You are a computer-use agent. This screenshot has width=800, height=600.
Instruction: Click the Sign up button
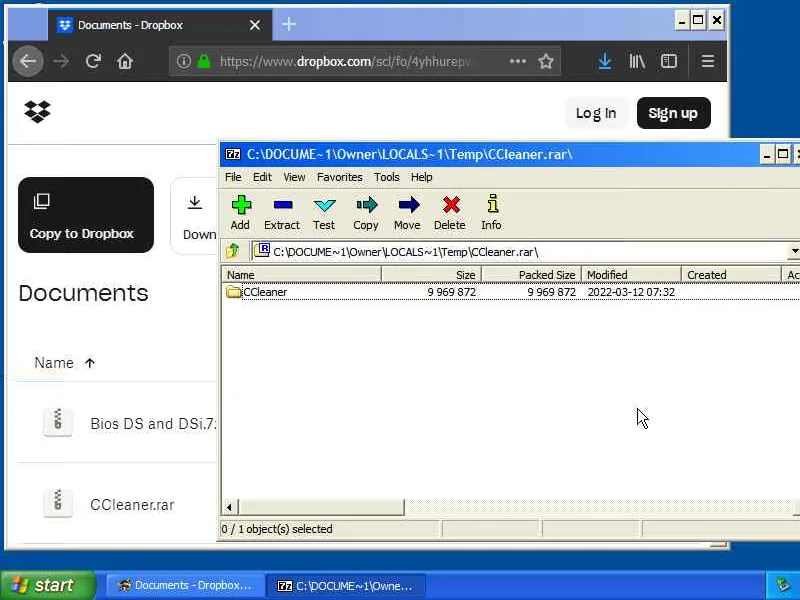tap(673, 113)
